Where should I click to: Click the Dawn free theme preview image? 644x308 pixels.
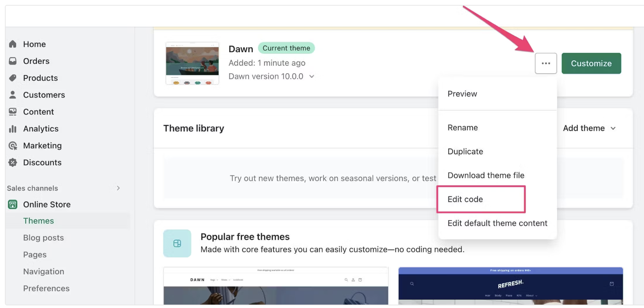click(276, 286)
